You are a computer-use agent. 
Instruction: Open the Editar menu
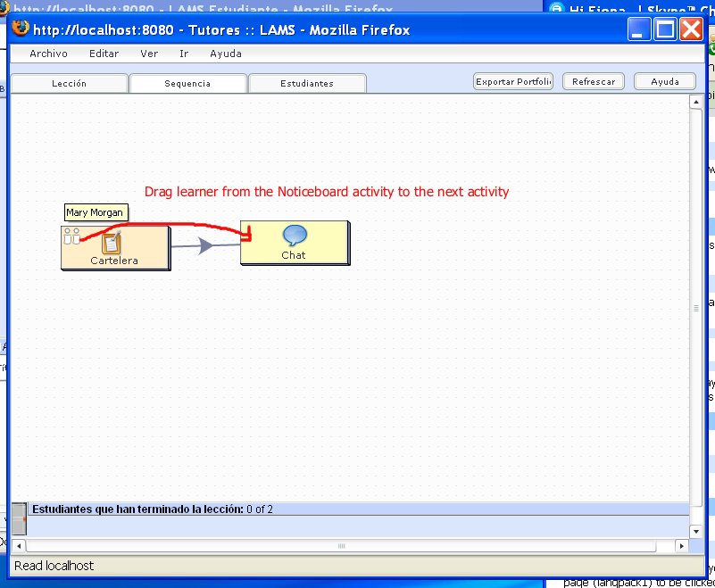tap(104, 54)
